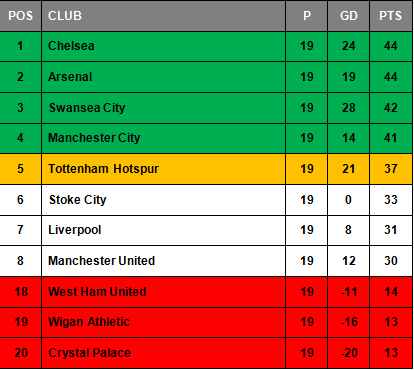Select Swansea City's 42 points cell
The height and width of the screenshot is (370, 414).
(x=391, y=108)
